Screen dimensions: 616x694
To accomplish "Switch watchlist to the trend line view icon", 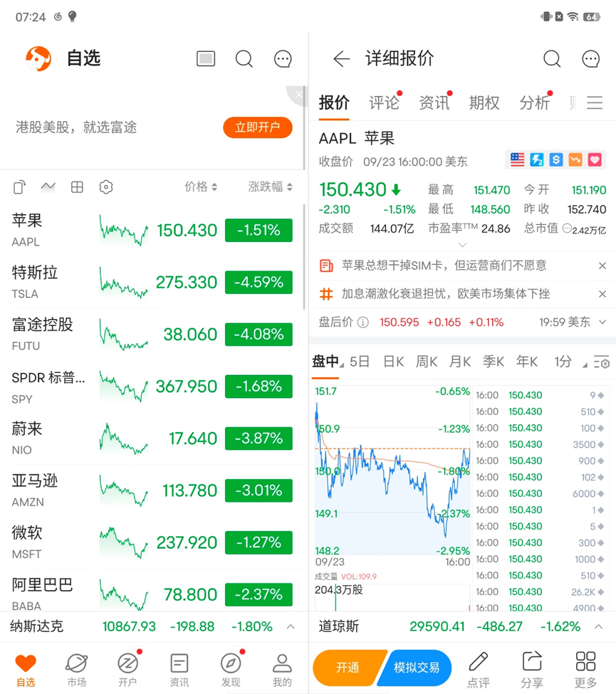I will [48, 186].
